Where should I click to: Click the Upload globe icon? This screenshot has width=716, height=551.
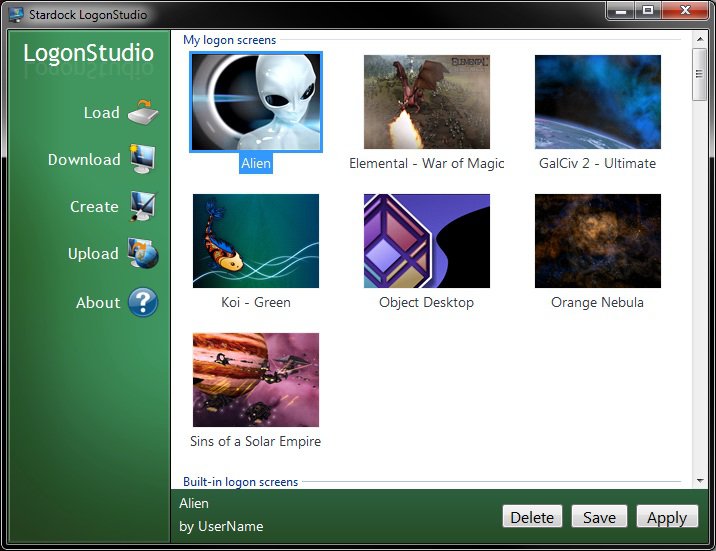click(143, 253)
